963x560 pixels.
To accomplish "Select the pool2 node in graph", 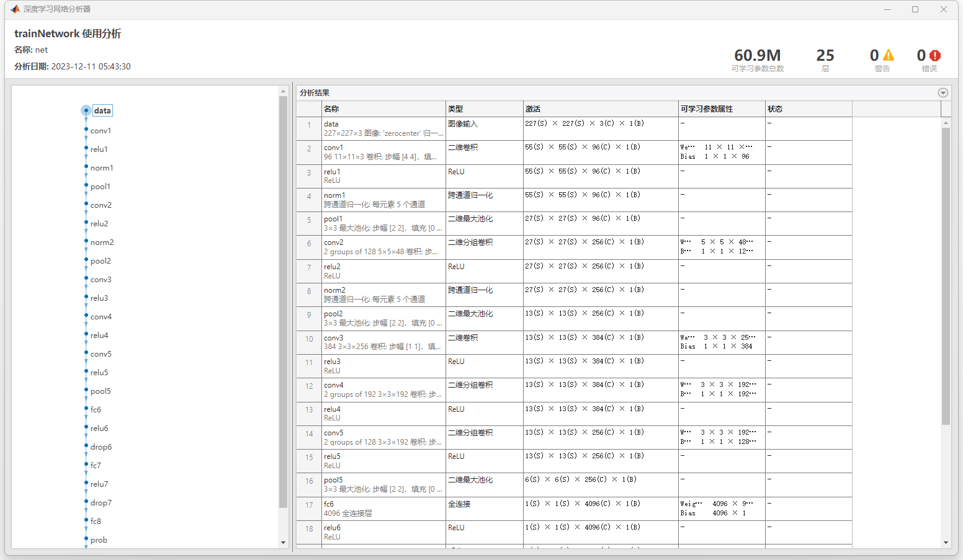I will (x=101, y=261).
